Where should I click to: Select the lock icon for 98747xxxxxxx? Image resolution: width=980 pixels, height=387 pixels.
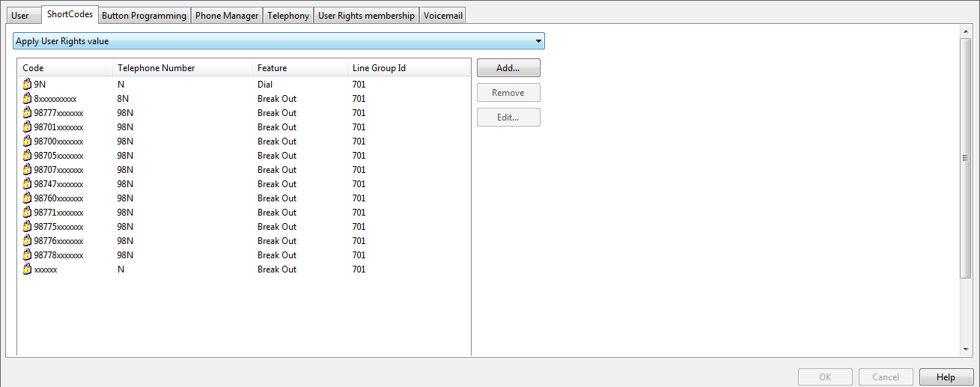28,183
